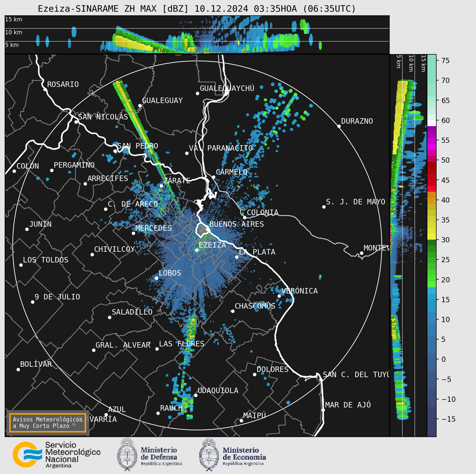The height and width of the screenshot is (474, 476).
Task: Click the 75 colorbar tick value
Action: [x=445, y=61]
